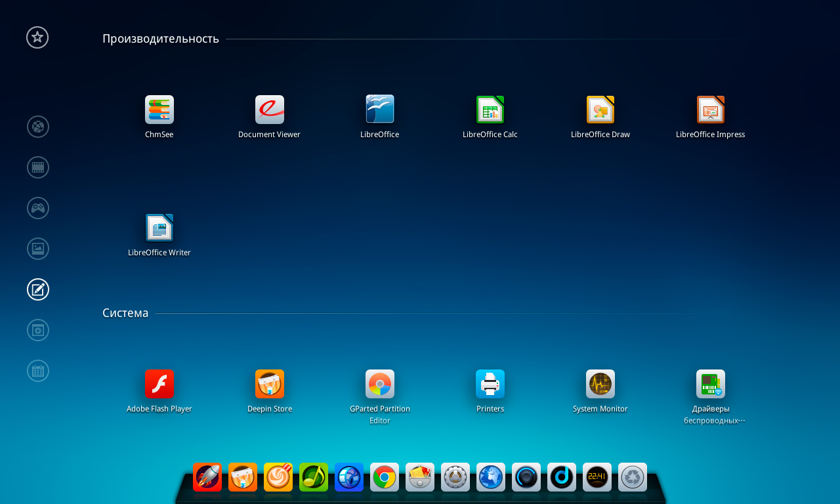Screen dimensions: 840x504
Task: Launch LibreOffice Calc
Action: [x=490, y=110]
